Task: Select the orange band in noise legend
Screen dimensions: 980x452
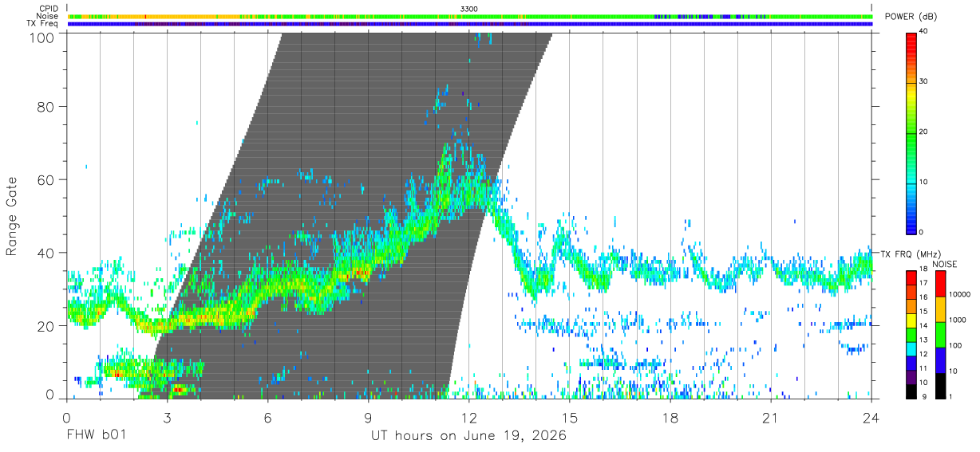Action: coord(940,309)
